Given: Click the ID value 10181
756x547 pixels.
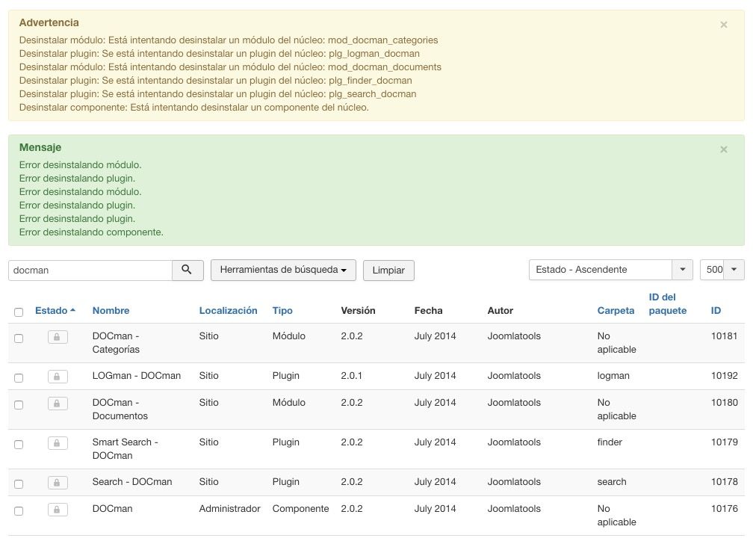Looking at the screenshot, I should pos(724,336).
